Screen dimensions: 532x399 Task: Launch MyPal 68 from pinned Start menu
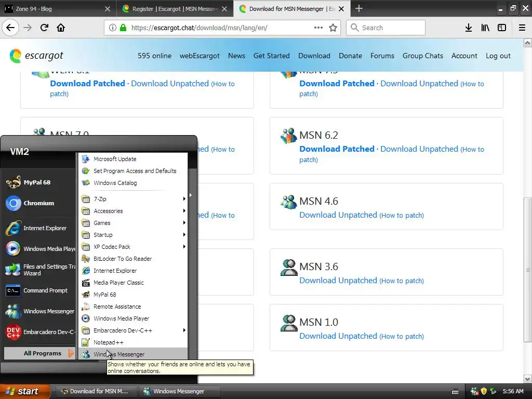coord(37,182)
